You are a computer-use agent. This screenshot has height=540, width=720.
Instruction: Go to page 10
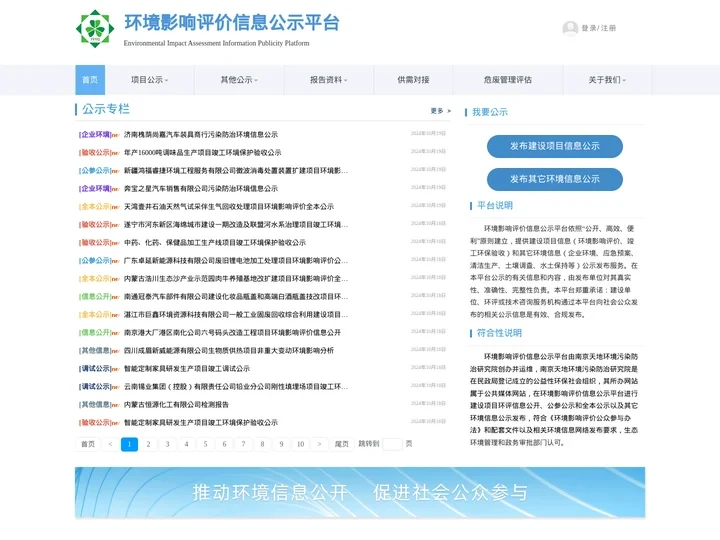tap(301, 444)
